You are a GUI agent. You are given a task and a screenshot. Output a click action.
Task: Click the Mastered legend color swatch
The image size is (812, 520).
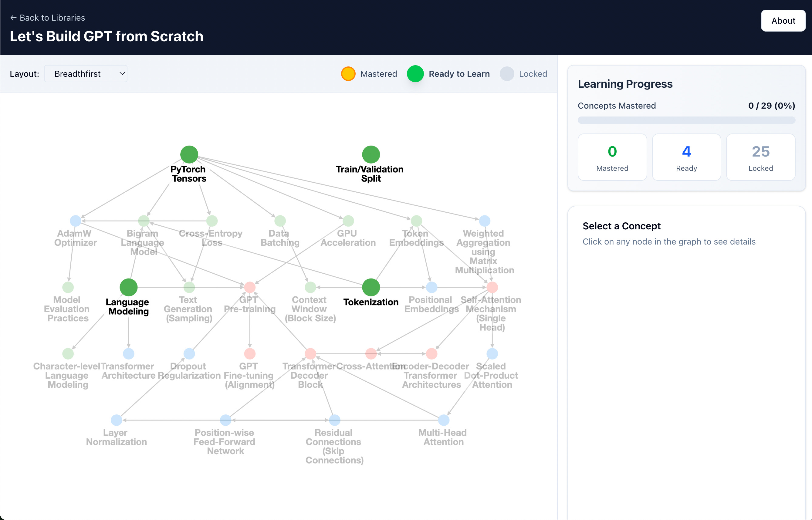click(348, 74)
